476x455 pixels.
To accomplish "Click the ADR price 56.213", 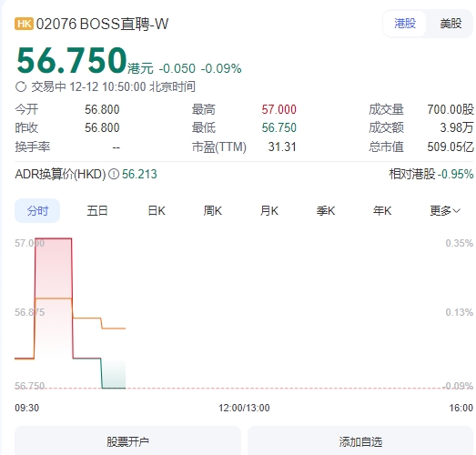I will (139, 174).
